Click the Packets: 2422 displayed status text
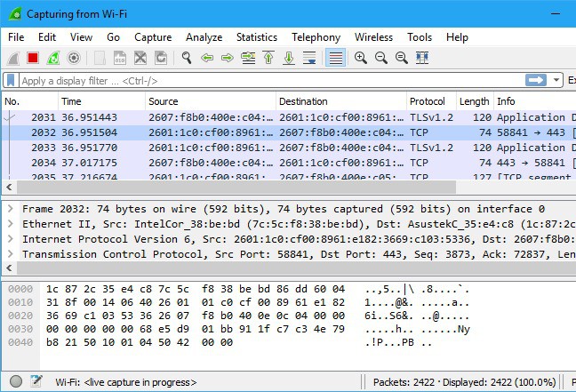Screen dimensions: 576x392 [464, 382]
